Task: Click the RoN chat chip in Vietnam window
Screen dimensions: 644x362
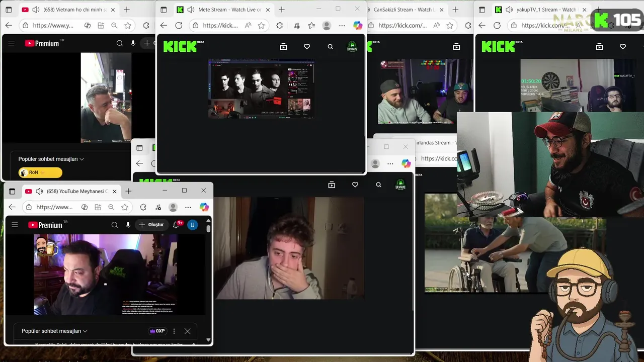Action: 40,172
